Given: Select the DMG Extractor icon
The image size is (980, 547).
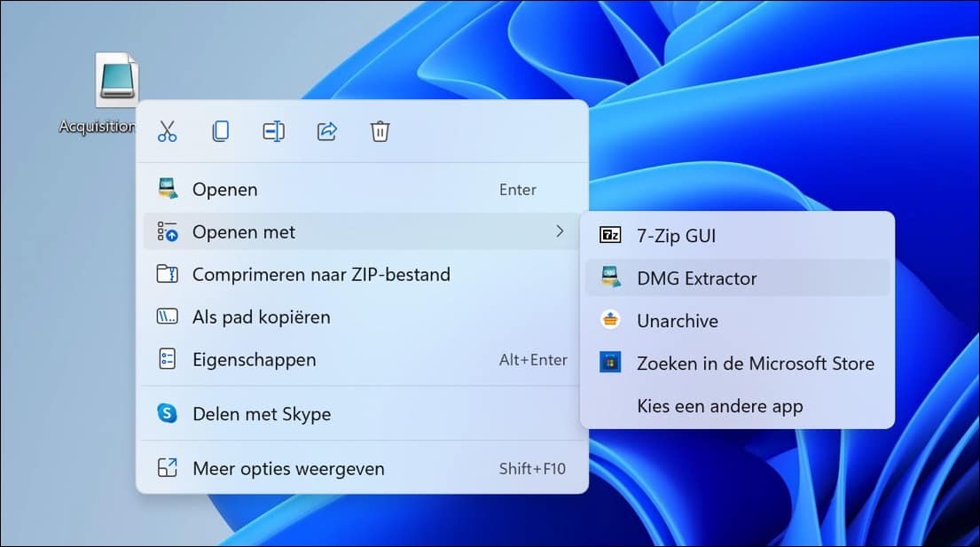Looking at the screenshot, I should click(x=610, y=277).
